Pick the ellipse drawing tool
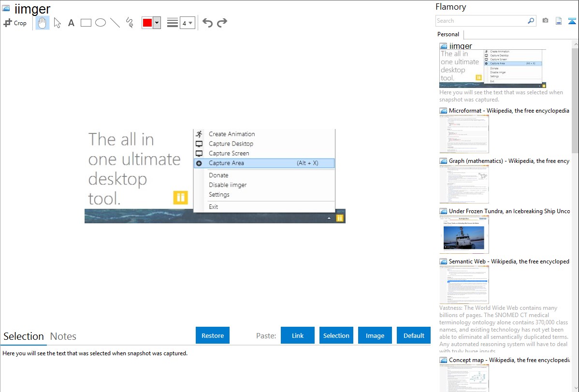 pos(101,23)
